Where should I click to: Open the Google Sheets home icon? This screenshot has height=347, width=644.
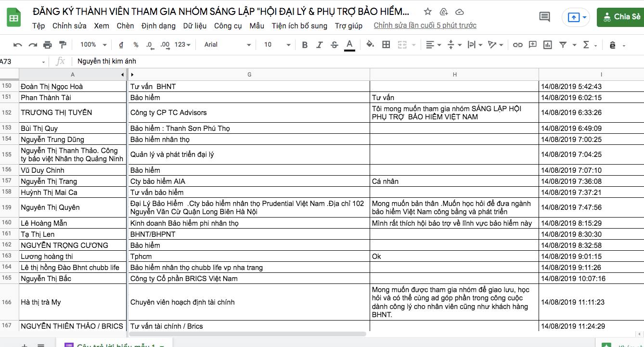[x=13, y=17]
